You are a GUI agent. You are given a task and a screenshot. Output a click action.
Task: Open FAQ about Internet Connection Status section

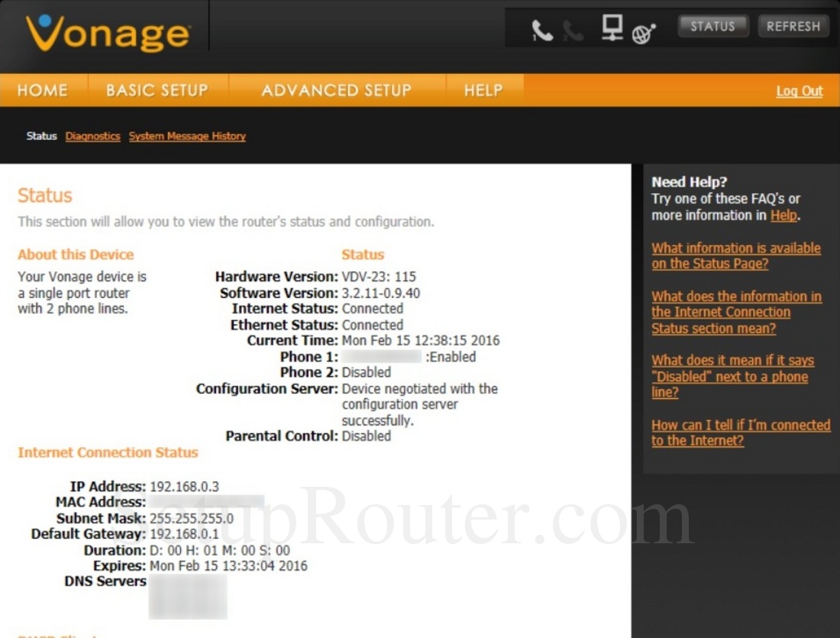(735, 313)
